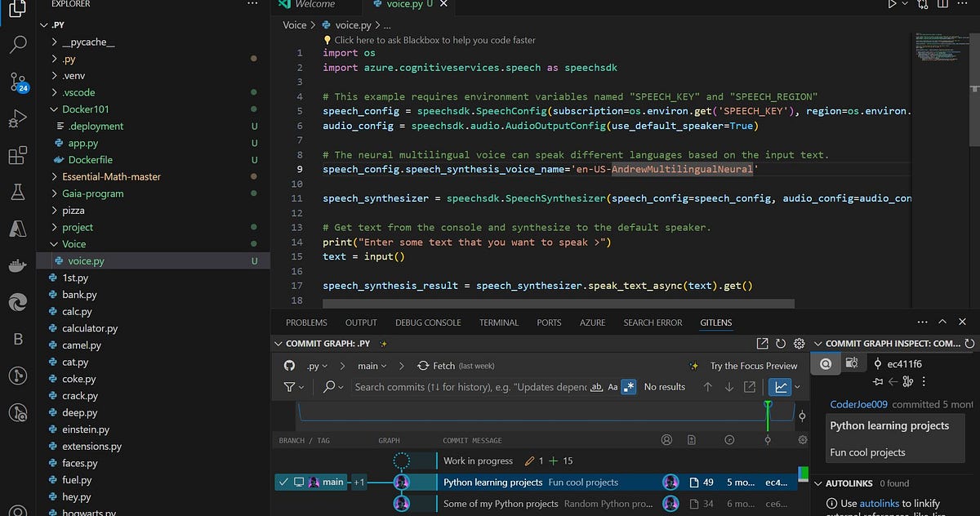
Task: Toggle match case Aa in commit search
Action: tap(612, 387)
